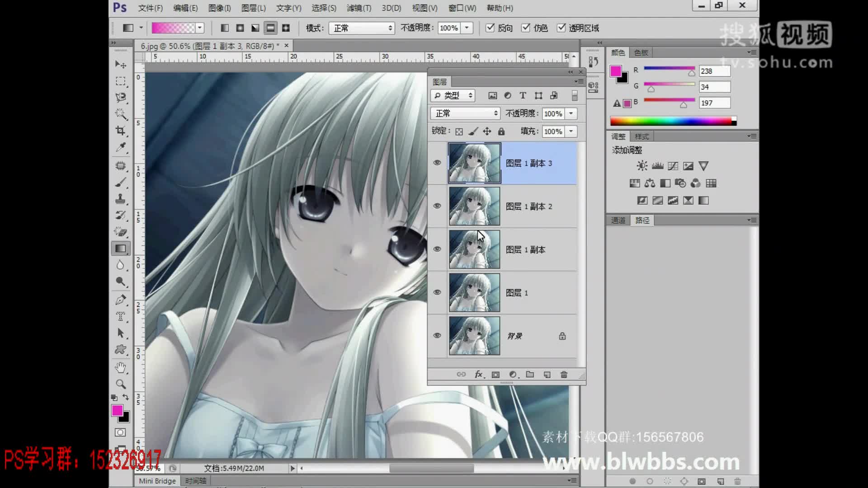Open the gradient picker dropdown arrow
Screen dimensions: 868x488
coord(200,28)
